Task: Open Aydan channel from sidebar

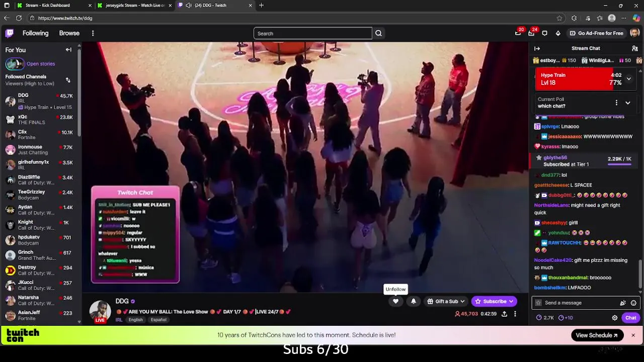Action: coord(40,210)
